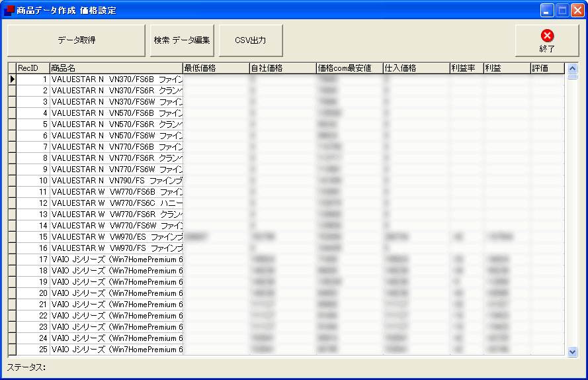588x380 pixels.
Task: Select 利益 column header
Action: tap(507, 68)
